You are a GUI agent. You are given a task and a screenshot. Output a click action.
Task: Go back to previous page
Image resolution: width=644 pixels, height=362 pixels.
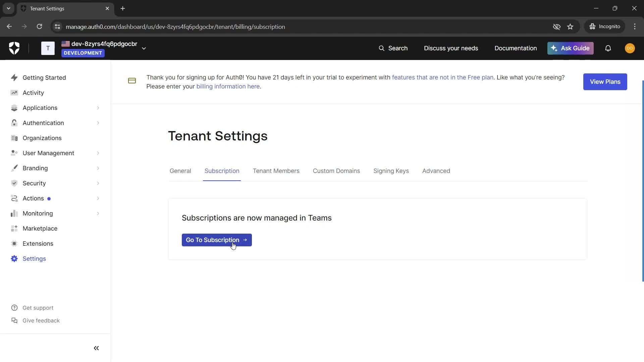tap(9, 26)
